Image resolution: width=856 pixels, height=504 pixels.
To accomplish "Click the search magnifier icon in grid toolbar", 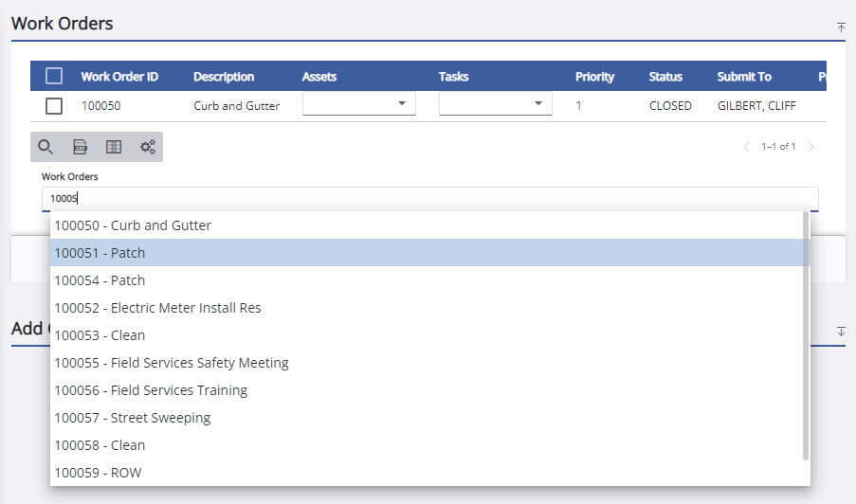I will (x=45, y=147).
